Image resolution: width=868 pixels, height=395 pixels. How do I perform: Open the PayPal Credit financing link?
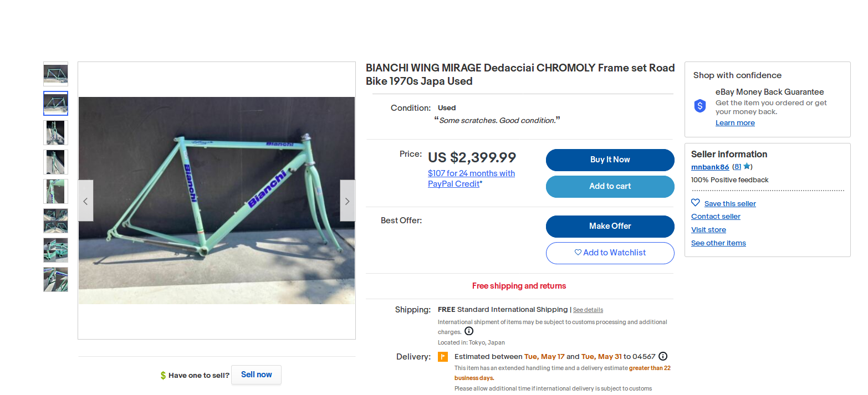[x=471, y=178]
